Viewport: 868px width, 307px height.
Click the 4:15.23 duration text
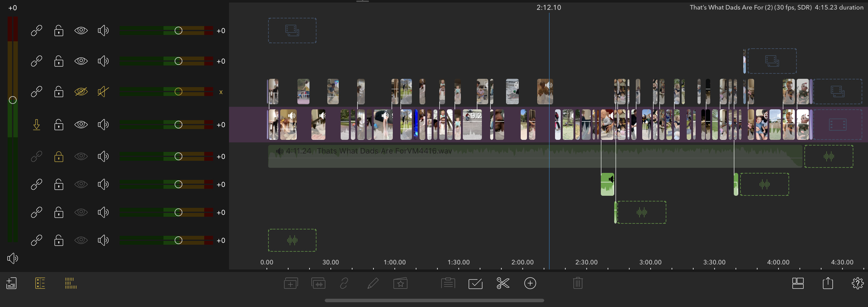pyautogui.click(x=839, y=7)
